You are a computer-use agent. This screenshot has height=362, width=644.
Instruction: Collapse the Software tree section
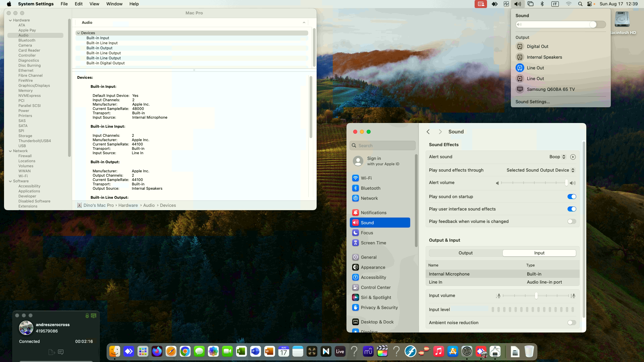click(10, 181)
